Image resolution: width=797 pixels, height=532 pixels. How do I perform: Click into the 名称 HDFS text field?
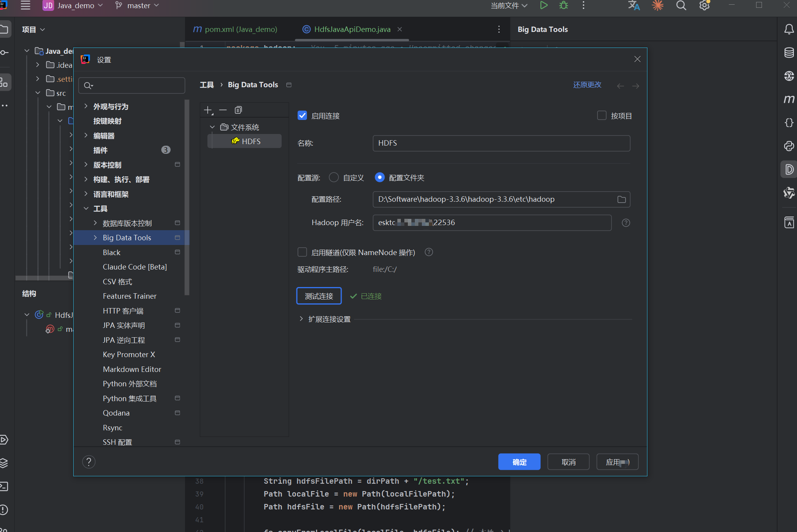501,143
